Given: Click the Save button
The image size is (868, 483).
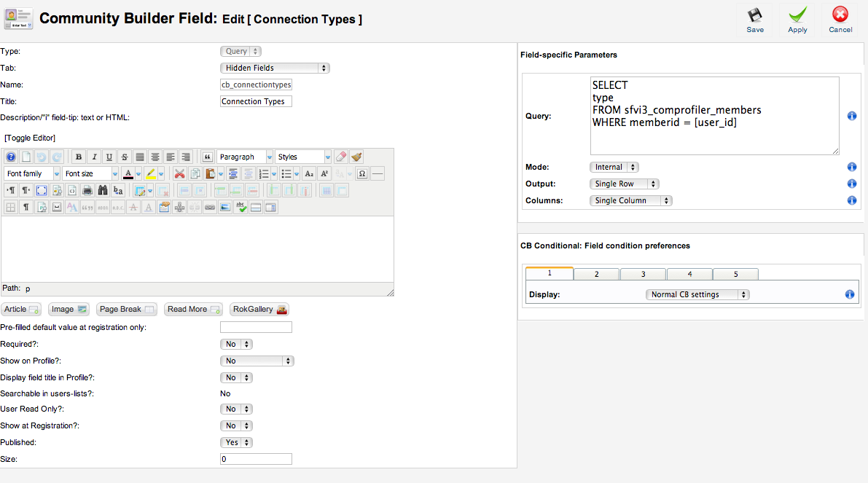Looking at the screenshot, I should point(755,20).
